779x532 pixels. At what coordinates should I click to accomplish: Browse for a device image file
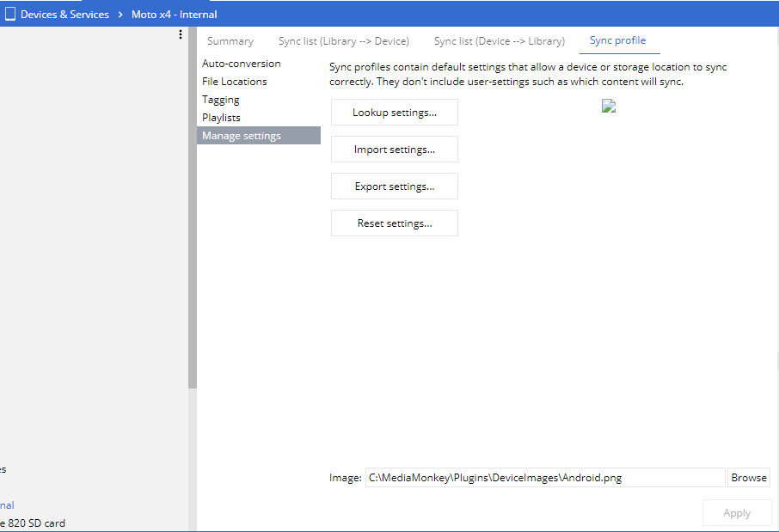(748, 478)
